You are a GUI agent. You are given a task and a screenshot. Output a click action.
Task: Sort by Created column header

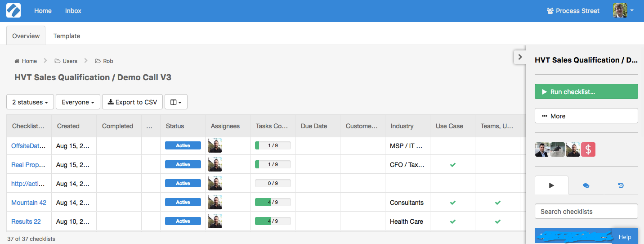[x=74, y=126]
